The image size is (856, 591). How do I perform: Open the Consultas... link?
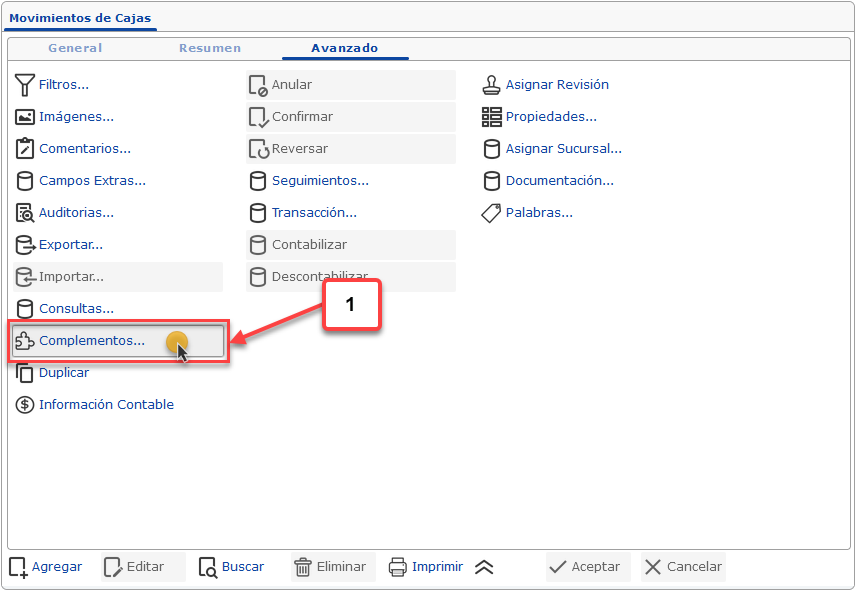click(76, 309)
